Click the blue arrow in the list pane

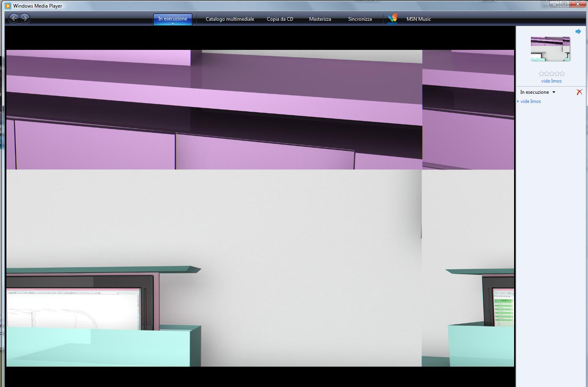[578, 32]
